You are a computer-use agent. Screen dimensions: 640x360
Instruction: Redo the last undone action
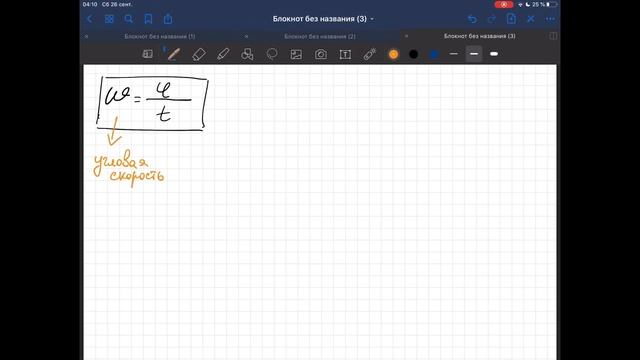click(x=492, y=19)
